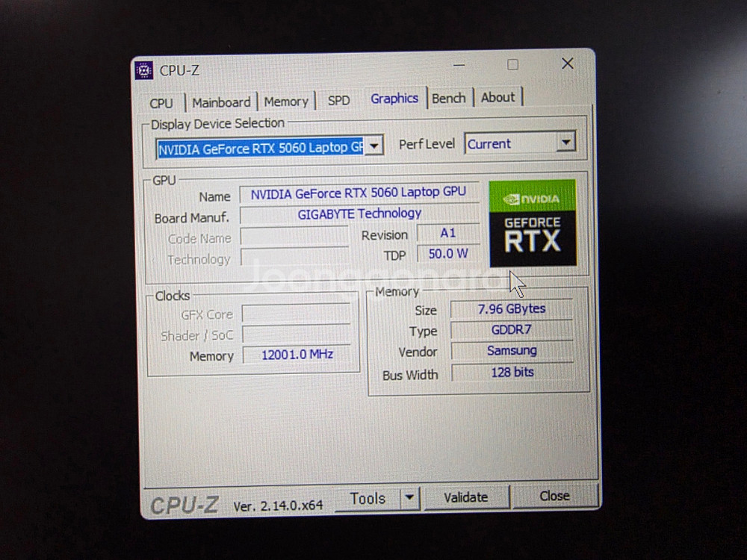This screenshot has height=560, width=747.
Task: Click the NVIDIA GeForce RTX logo image
Action: 533,223
